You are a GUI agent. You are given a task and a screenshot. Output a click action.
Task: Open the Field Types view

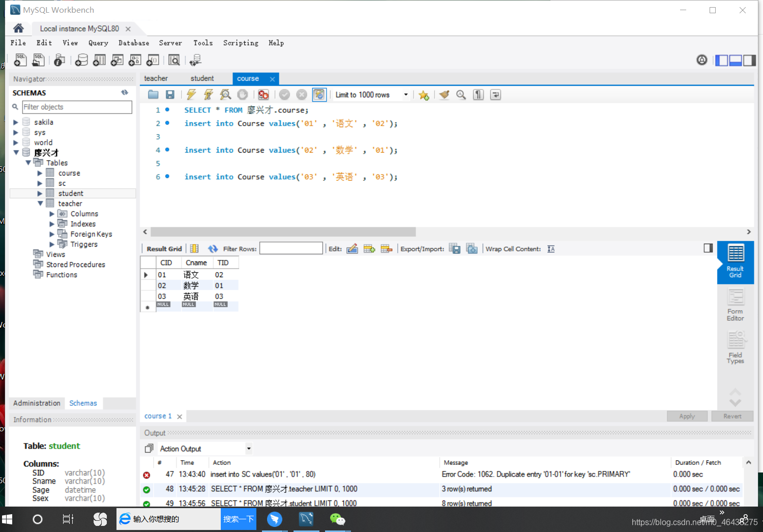coord(735,347)
